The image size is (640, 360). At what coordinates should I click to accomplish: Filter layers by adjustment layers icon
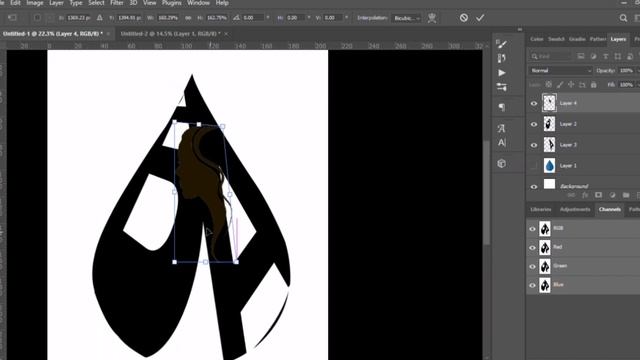(593, 56)
